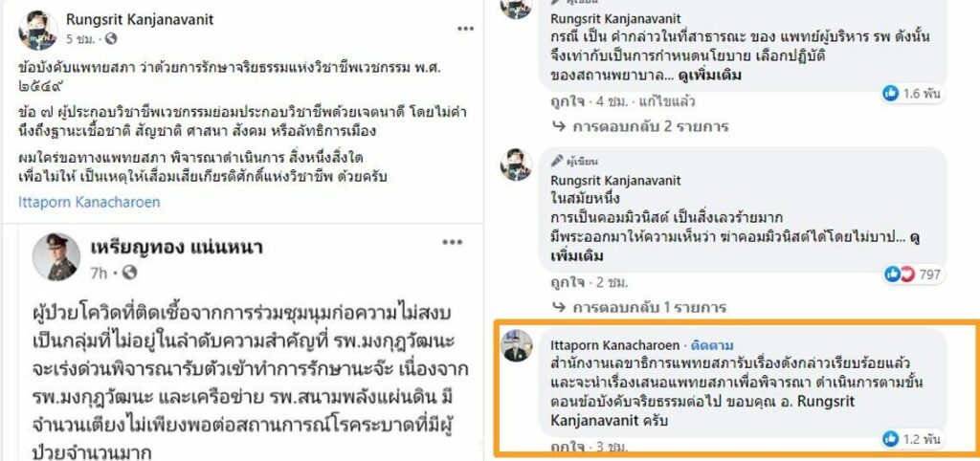View the 797 reactions on the communist comment
The width and height of the screenshot is (980, 461).
912,274
